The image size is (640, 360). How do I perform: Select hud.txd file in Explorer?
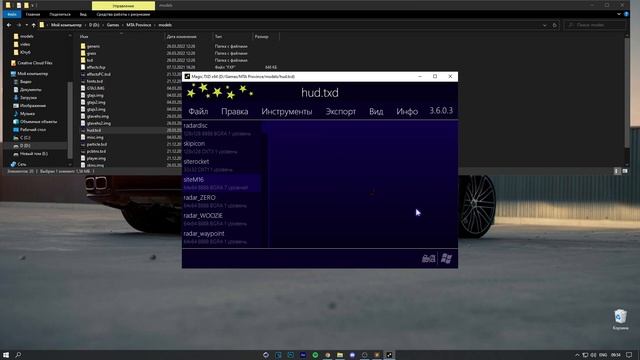pyautogui.click(x=94, y=131)
